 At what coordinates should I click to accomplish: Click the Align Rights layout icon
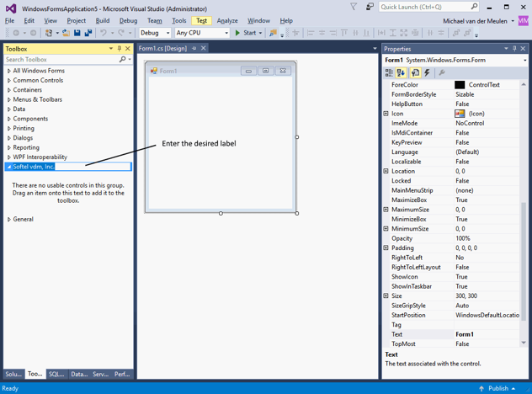click(x=332, y=33)
